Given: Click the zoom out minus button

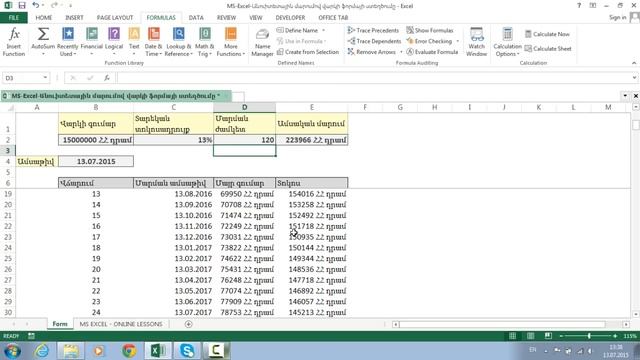Looking at the screenshot, I should click(561, 336).
